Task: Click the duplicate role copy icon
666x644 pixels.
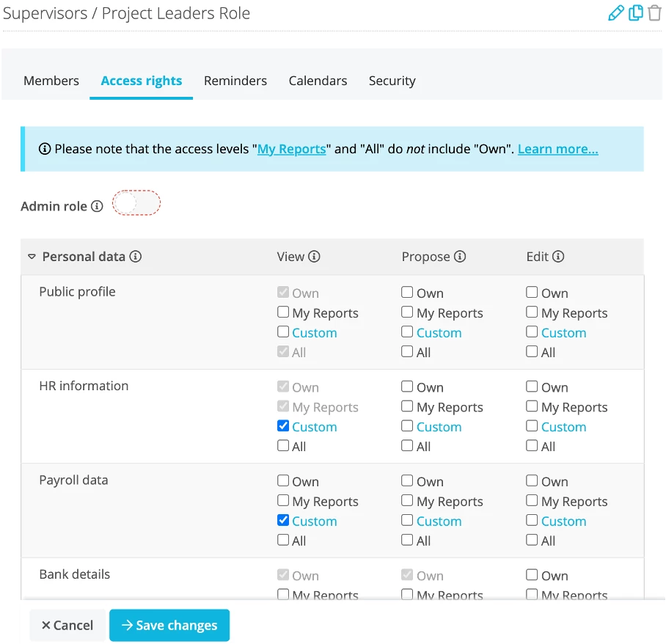Action: (x=635, y=12)
